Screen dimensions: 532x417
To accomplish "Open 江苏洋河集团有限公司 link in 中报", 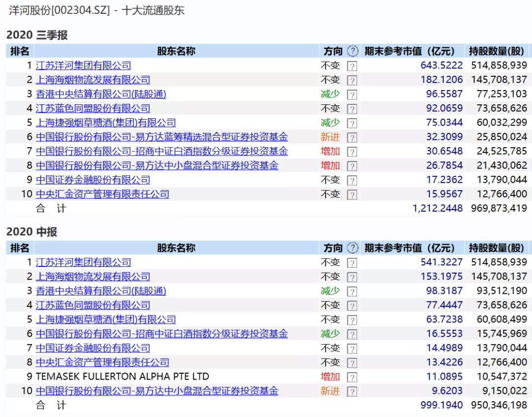I will 83,262.
